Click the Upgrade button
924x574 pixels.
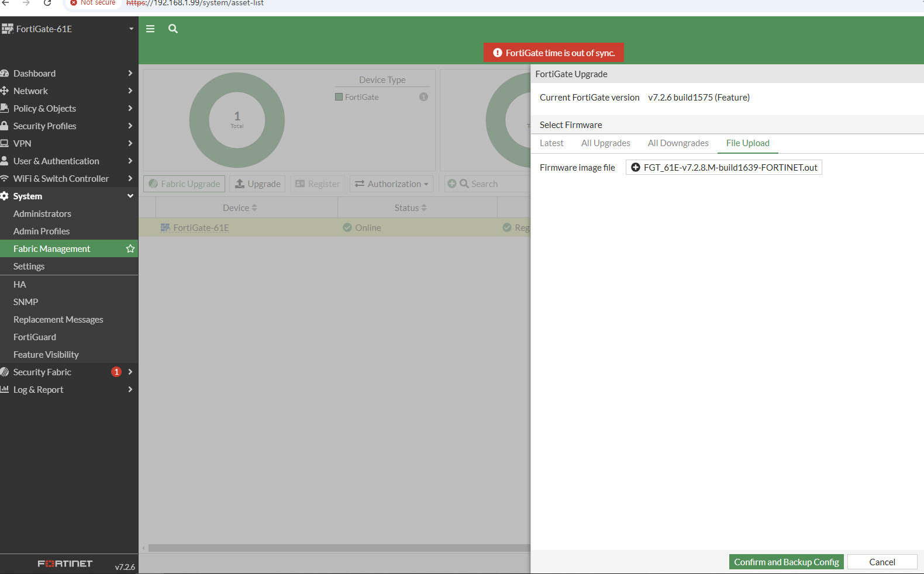[257, 184]
